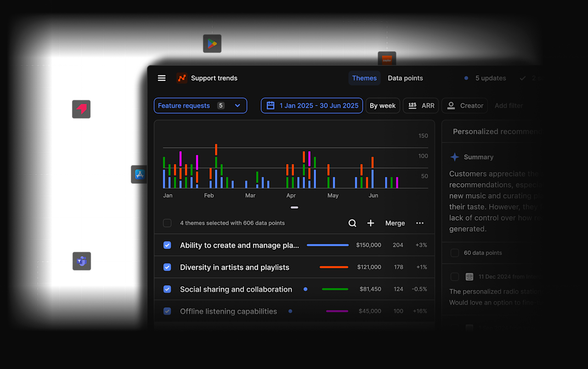
Task: Click the orange Support trends logo icon
Action: click(x=182, y=78)
